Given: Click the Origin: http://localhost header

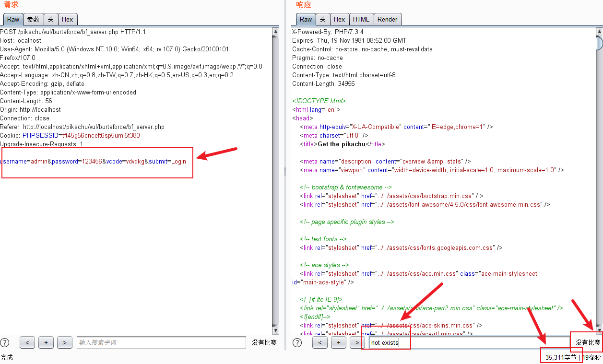Looking at the screenshot, I should pos(30,110).
